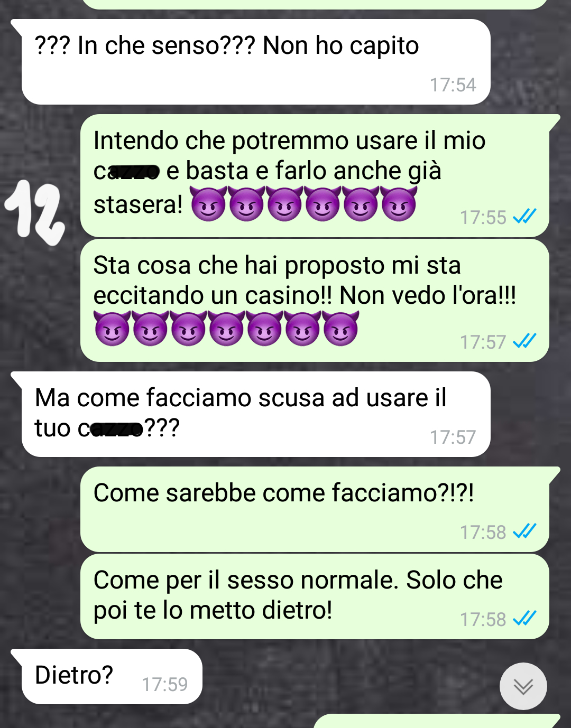
Task: Select the 'Intendo che potremmo usare' message bubble
Action: [319, 175]
